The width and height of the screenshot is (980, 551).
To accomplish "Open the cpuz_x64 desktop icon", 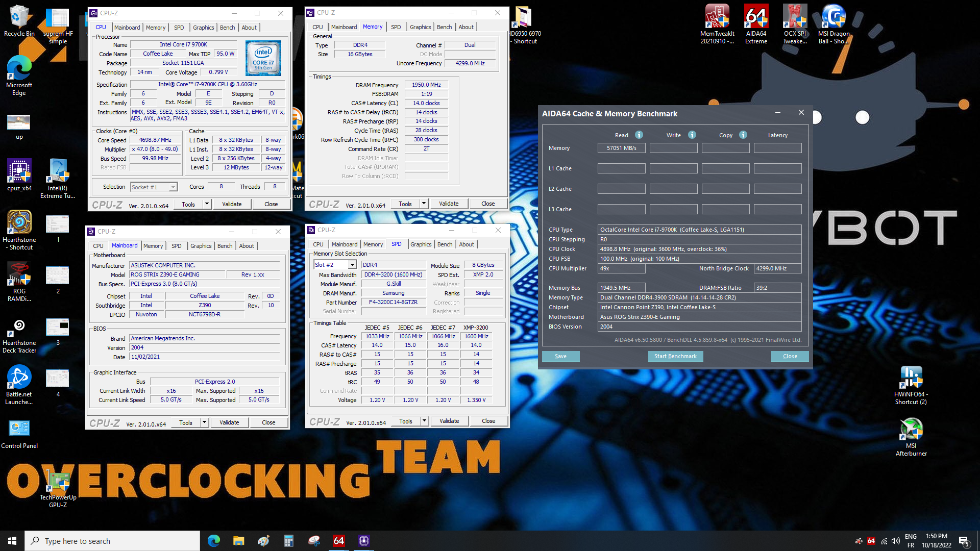I will [19, 174].
